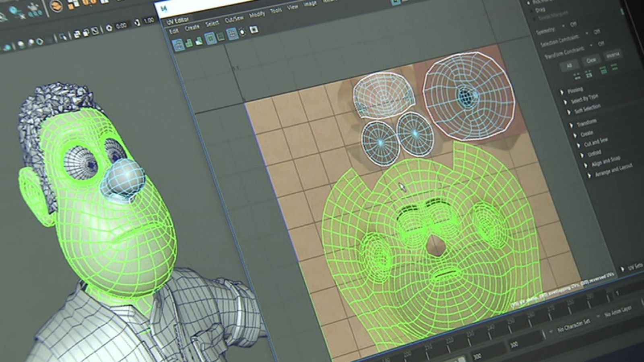The height and width of the screenshot is (362, 644).
Task: Expand the Unfold section
Action: coord(591,154)
